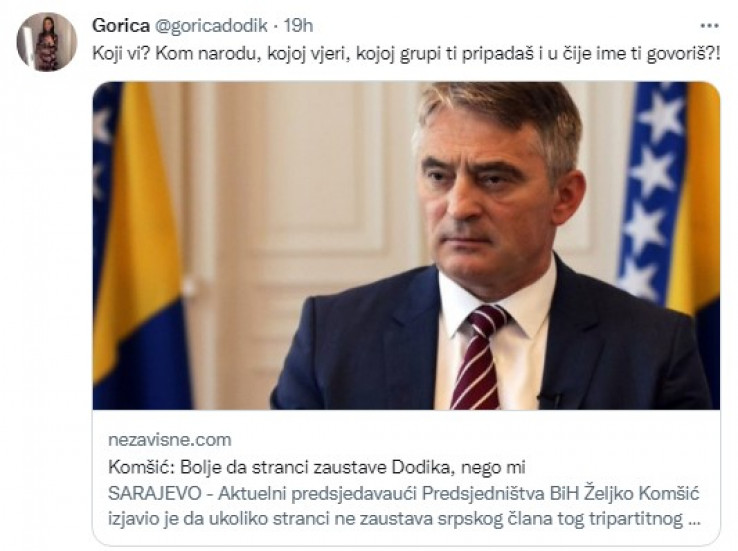Open the three-dot more options menu

pos(709,26)
